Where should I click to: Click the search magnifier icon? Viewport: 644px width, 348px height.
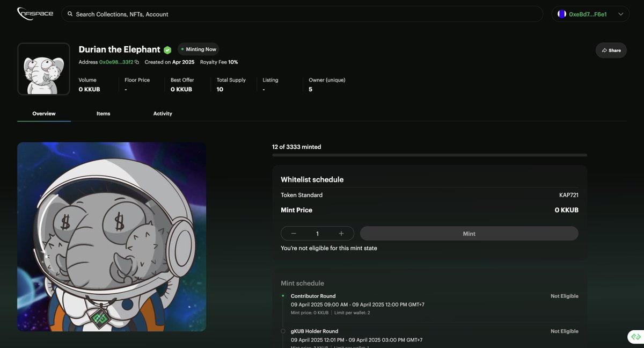click(70, 14)
